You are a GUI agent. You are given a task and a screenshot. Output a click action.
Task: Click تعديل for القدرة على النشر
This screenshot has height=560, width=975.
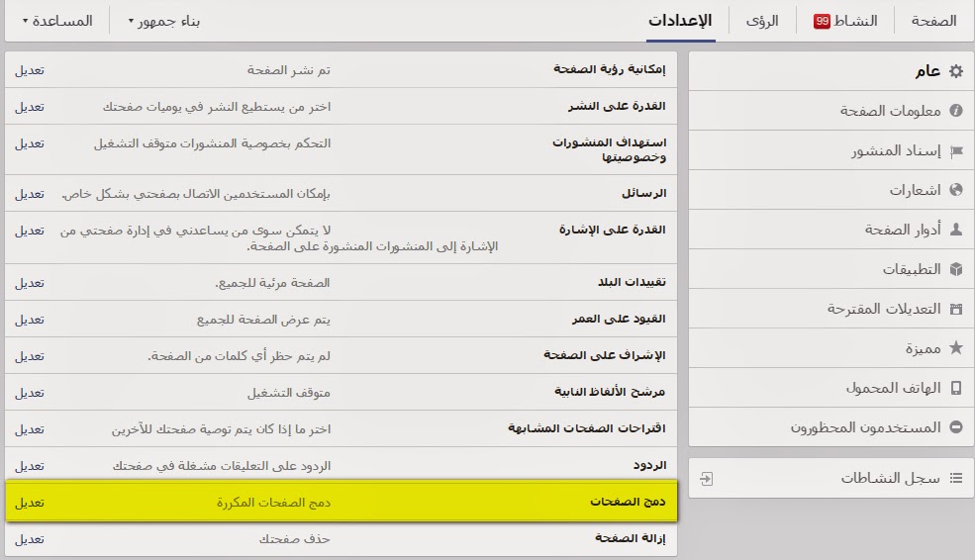[30, 107]
